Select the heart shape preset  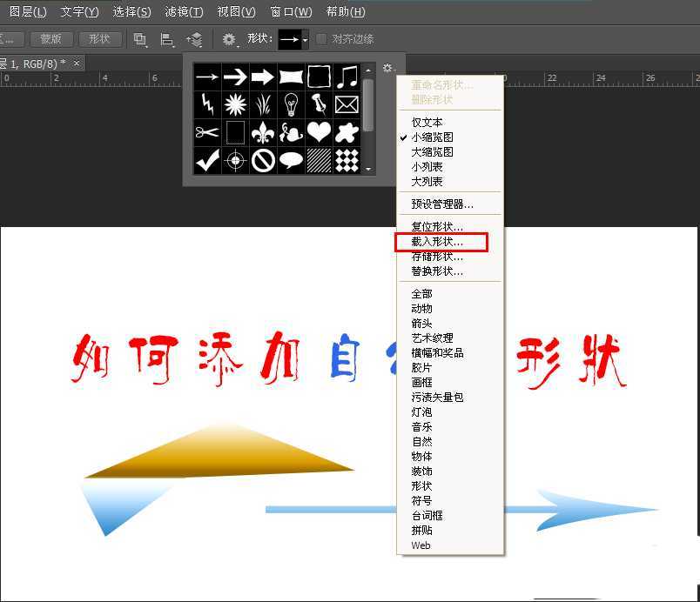320,132
